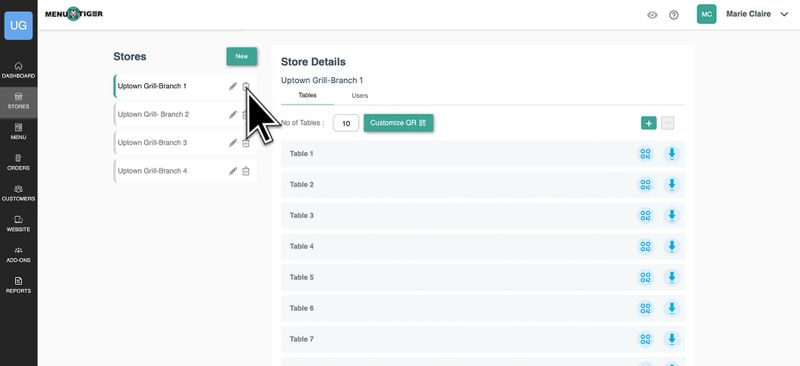Add a table with the plus button
Image resolution: width=800 pixels, height=366 pixels.
tap(648, 123)
